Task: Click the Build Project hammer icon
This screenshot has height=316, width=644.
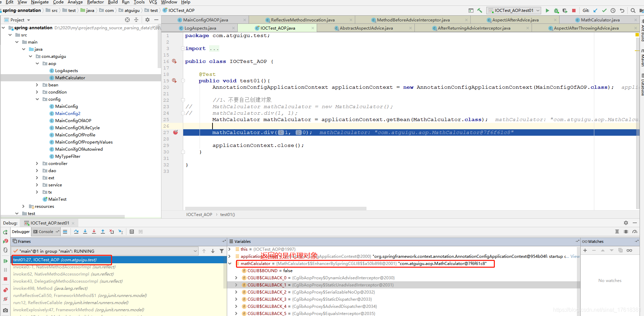Action: 480,11
